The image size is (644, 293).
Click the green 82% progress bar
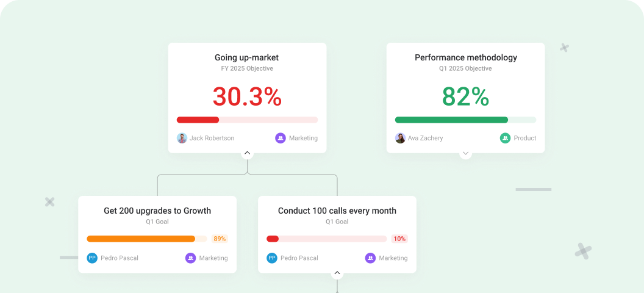pos(465,120)
